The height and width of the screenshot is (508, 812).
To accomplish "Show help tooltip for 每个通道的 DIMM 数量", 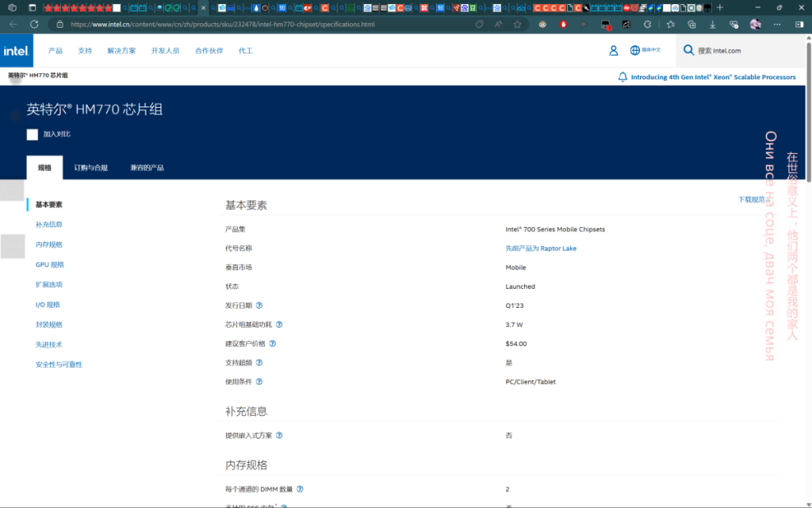I will [x=300, y=489].
